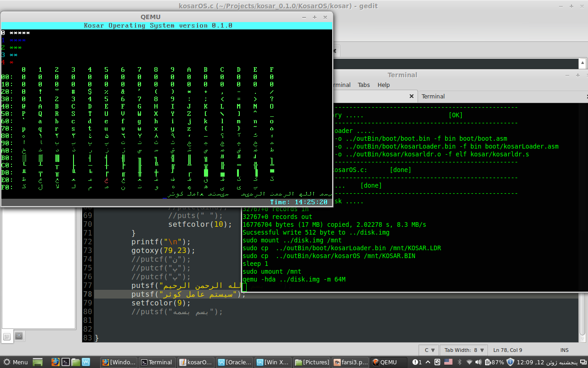Open the C language selector dropdown
This screenshot has height=368, width=588.
(429, 350)
